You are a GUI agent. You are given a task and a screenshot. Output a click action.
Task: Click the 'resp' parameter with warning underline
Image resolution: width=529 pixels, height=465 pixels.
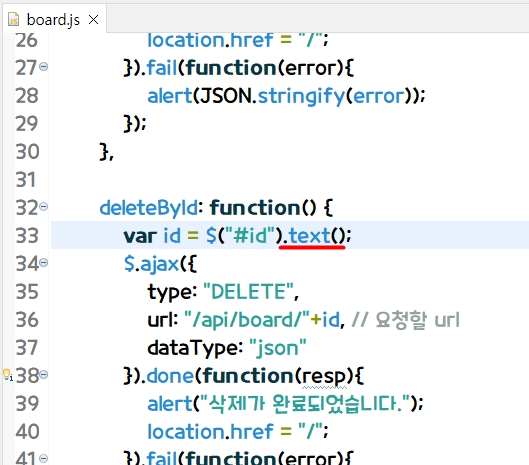tap(324, 377)
